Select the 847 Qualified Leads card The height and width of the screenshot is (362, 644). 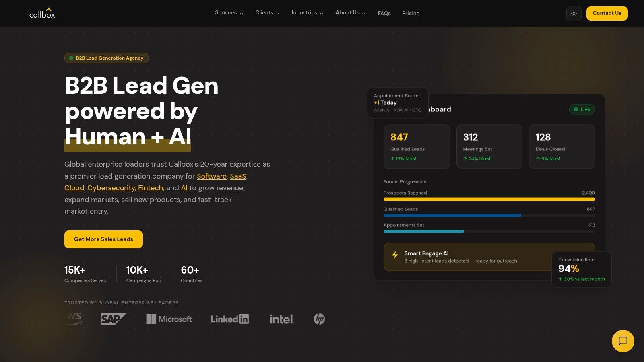(417, 146)
